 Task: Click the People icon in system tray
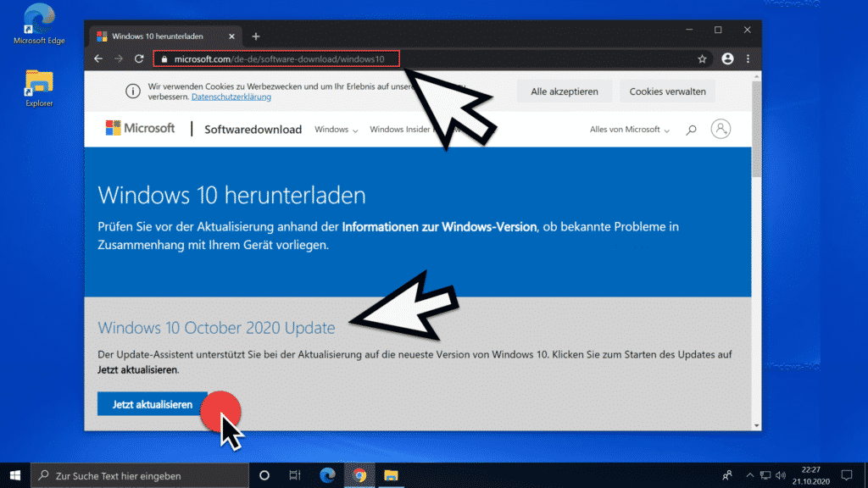coord(727,475)
